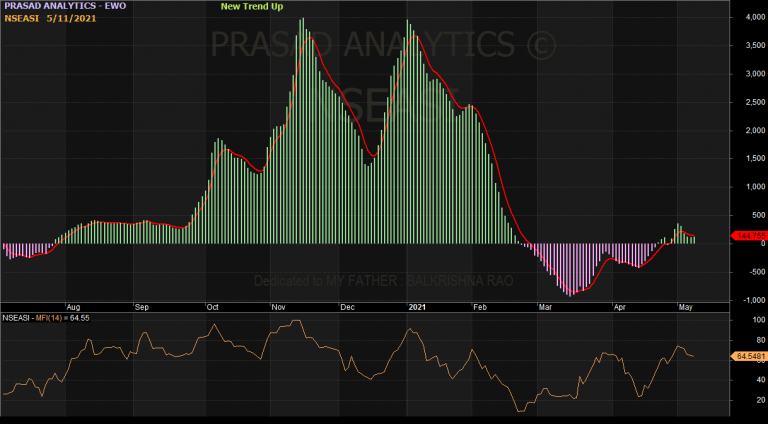768x424 pixels.
Task: Click the red 144.755 current value marker
Action: point(749,236)
